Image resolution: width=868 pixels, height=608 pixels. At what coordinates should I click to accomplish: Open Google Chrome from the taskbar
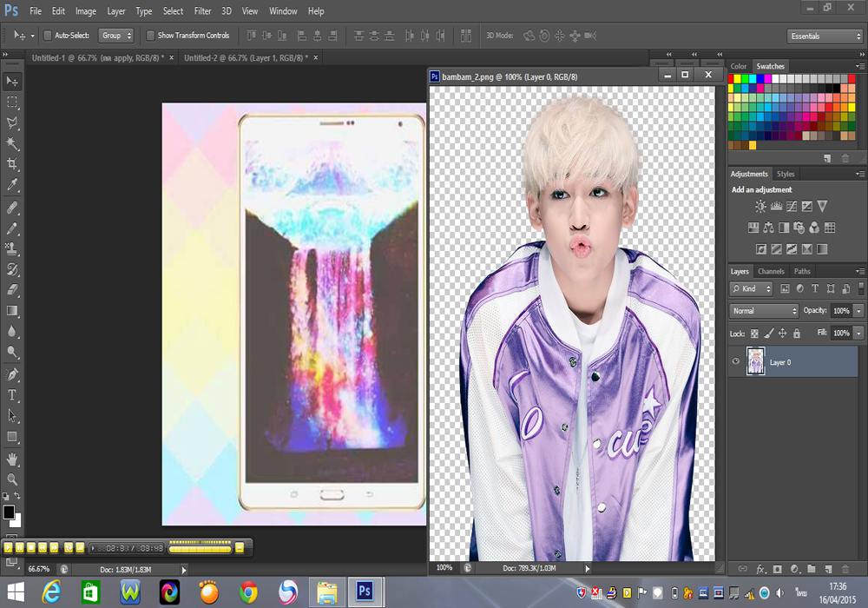click(x=247, y=592)
